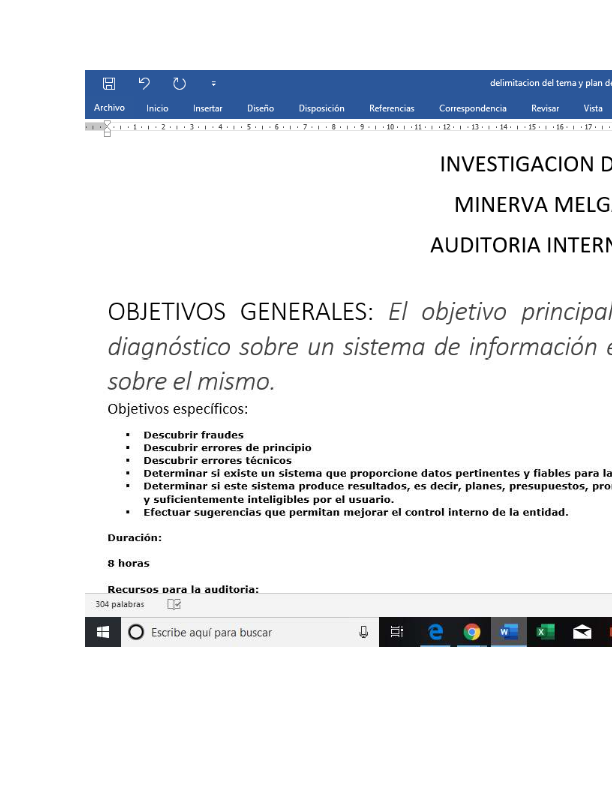Go to the Disposición tab
The image size is (612, 792).
pyautogui.click(x=321, y=108)
